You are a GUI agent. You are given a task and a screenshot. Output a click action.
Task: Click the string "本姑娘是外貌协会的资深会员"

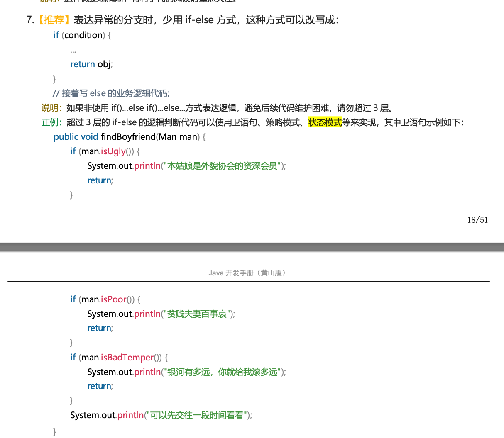222,166
